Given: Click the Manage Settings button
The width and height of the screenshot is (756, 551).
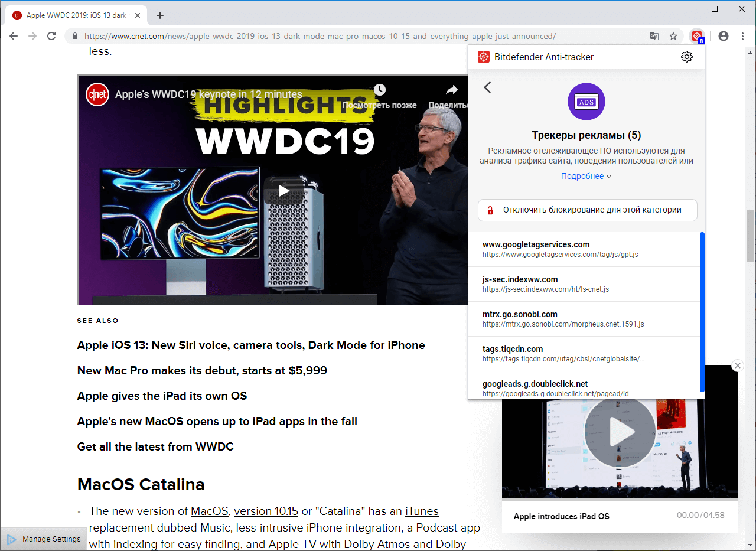Looking at the screenshot, I should point(44,539).
